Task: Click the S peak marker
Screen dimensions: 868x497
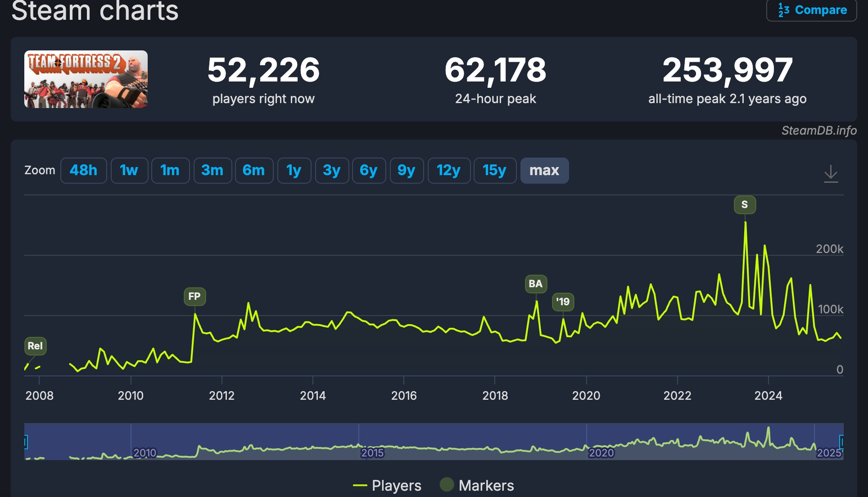Action: pyautogui.click(x=745, y=204)
